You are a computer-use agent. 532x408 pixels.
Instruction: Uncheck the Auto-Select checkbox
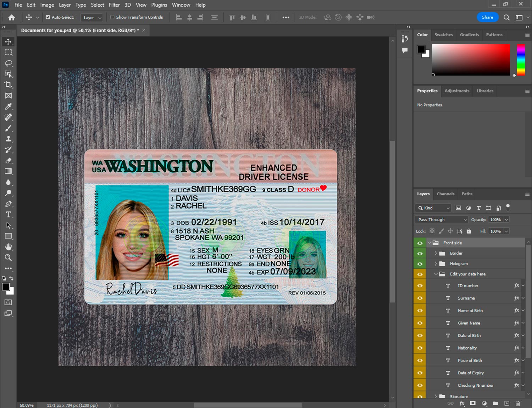(x=48, y=17)
